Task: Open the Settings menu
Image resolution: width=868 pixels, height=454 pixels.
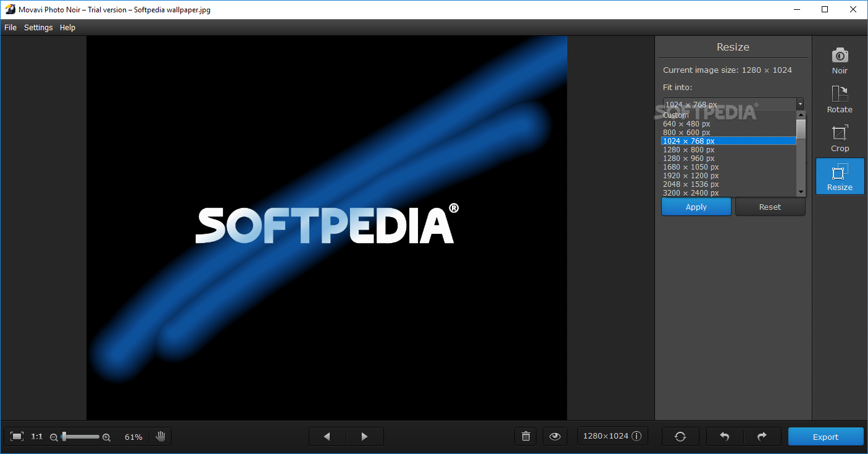Action: [x=38, y=28]
